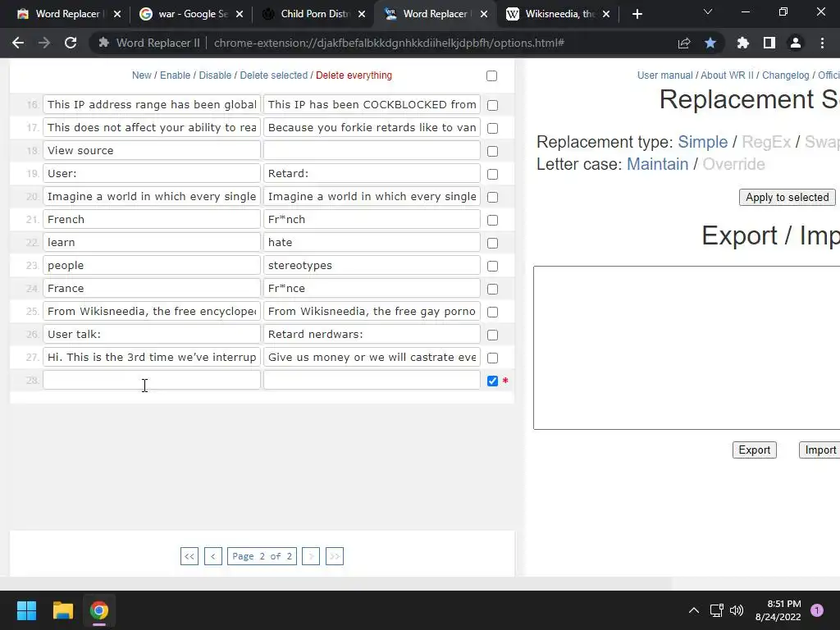840x630 pixels.
Task: Go back using the browser back arrow
Action: coord(18,43)
